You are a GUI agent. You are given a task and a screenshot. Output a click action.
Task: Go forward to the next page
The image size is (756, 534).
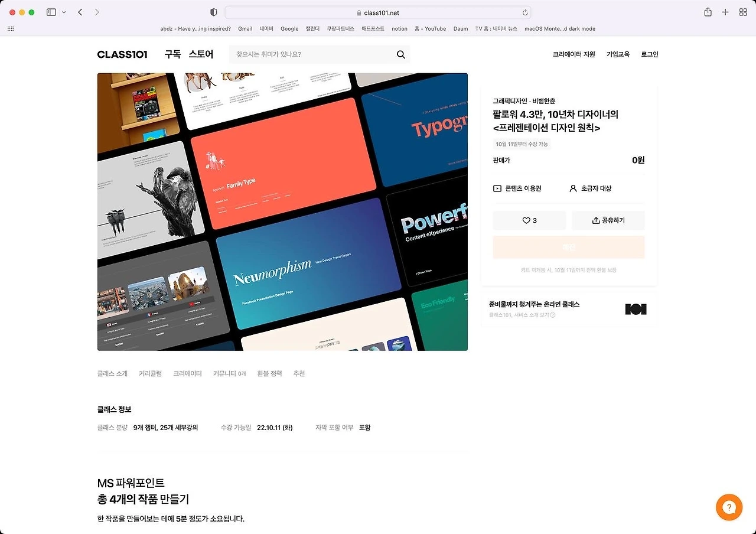point(97,12)
